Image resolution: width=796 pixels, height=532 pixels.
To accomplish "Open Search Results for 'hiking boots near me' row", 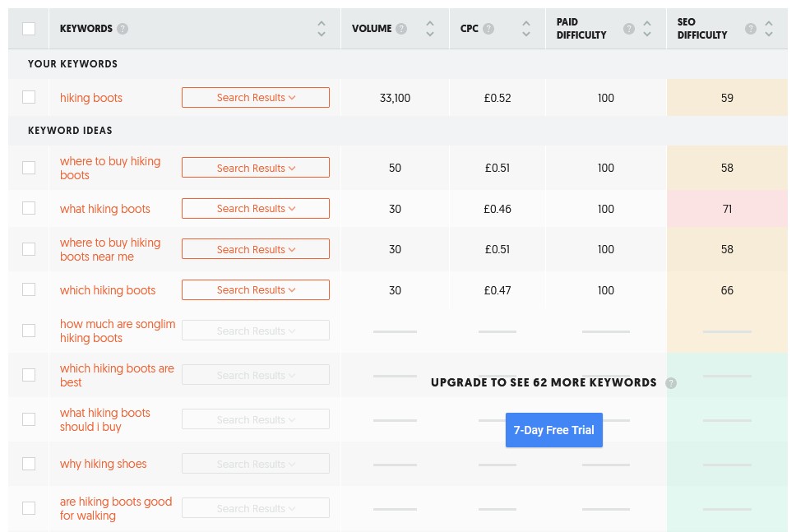I will tap(256, 249).
